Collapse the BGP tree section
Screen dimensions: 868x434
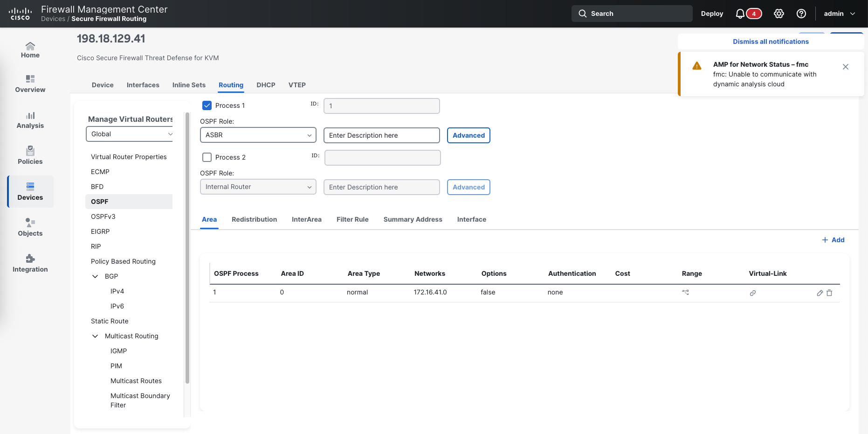pyautogui.click(x=95, y=276)
